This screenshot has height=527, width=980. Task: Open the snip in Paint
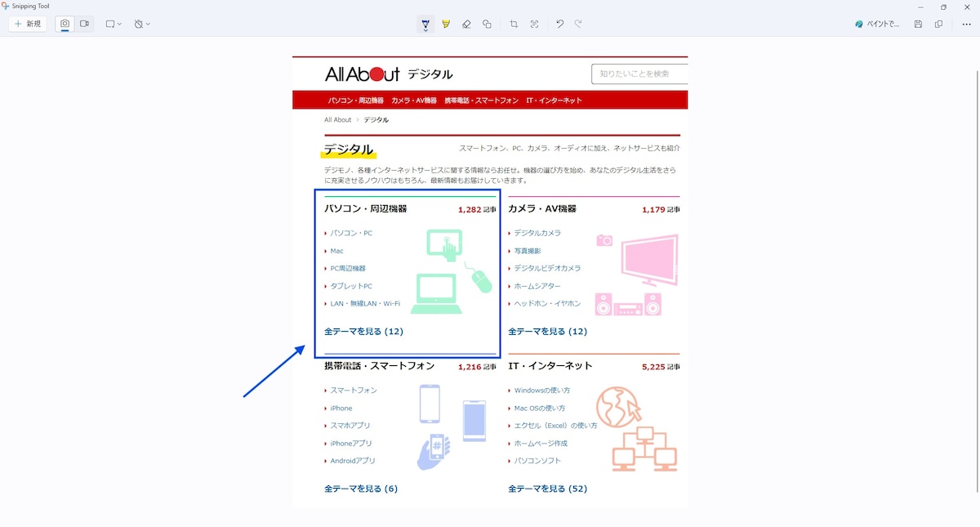click(x=877, y=24)
